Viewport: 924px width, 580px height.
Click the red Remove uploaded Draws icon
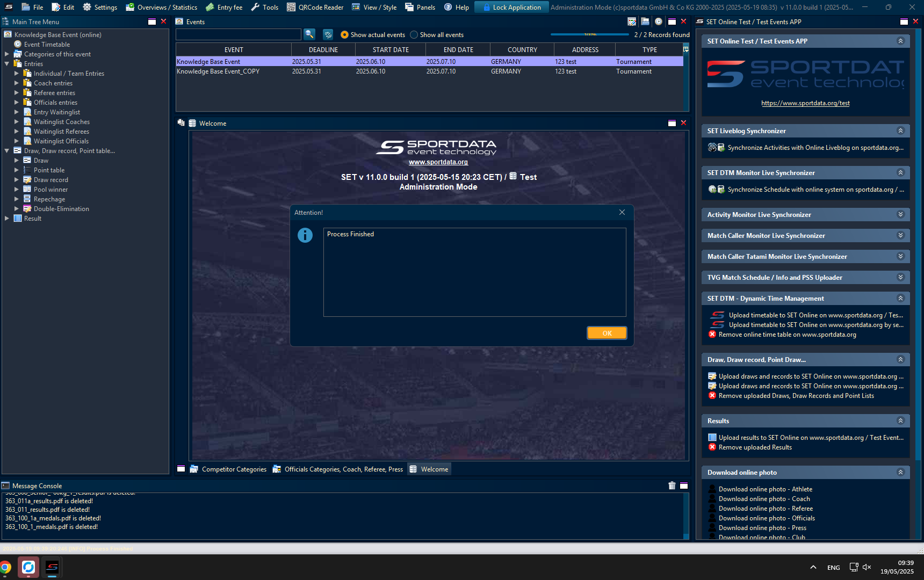click(x=712, y=395)
